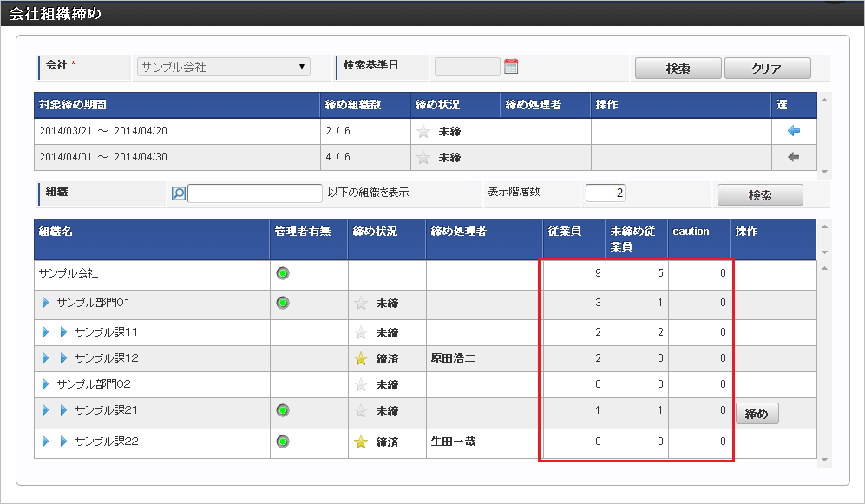
Task: Select the サンプル会社 organization row name
Action: coord(69,273)
